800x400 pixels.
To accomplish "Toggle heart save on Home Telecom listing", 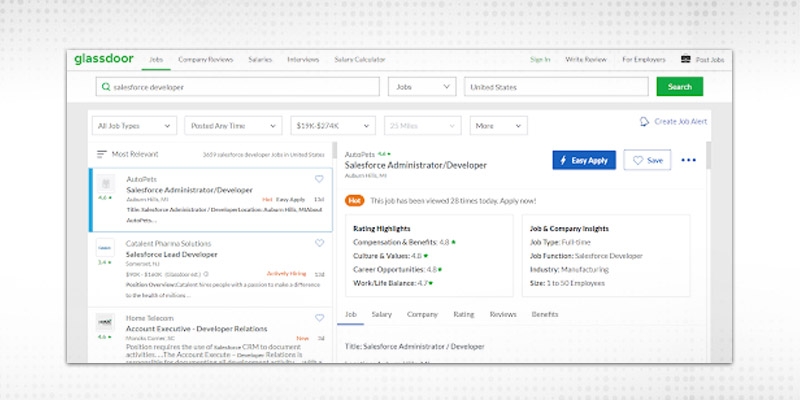I will 319,318.
